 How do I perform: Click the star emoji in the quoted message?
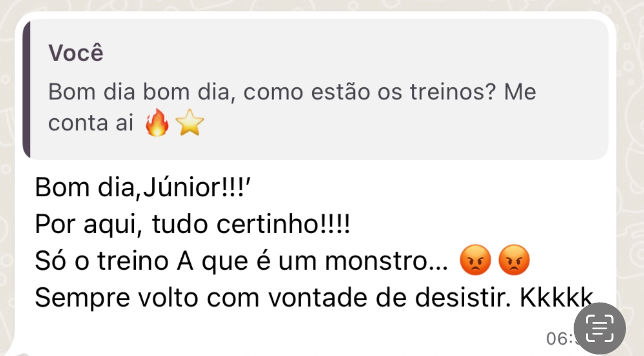(x=190, y=124)
